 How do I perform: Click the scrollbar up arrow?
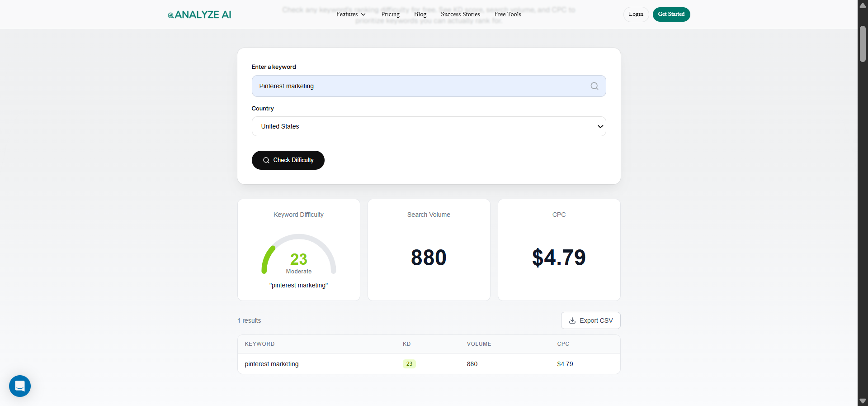[863, 5]
